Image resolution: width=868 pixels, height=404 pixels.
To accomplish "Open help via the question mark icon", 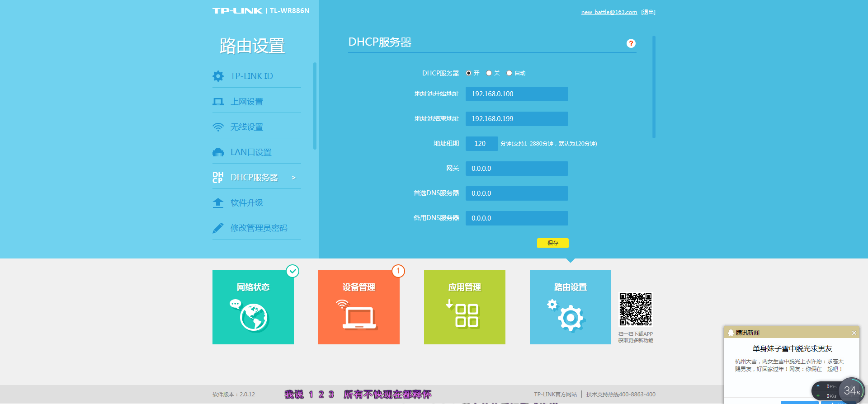I will click(631, 43).
